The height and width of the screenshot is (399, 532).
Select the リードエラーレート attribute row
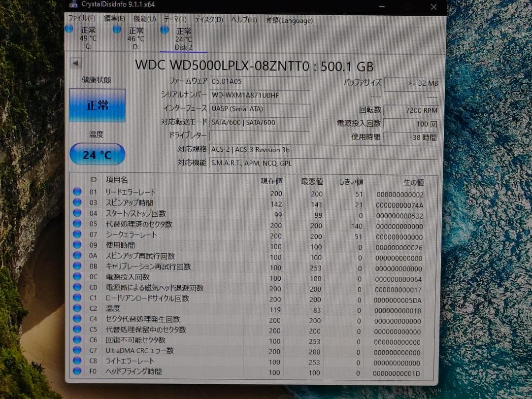pyautogui.click(x=253, y=193)
